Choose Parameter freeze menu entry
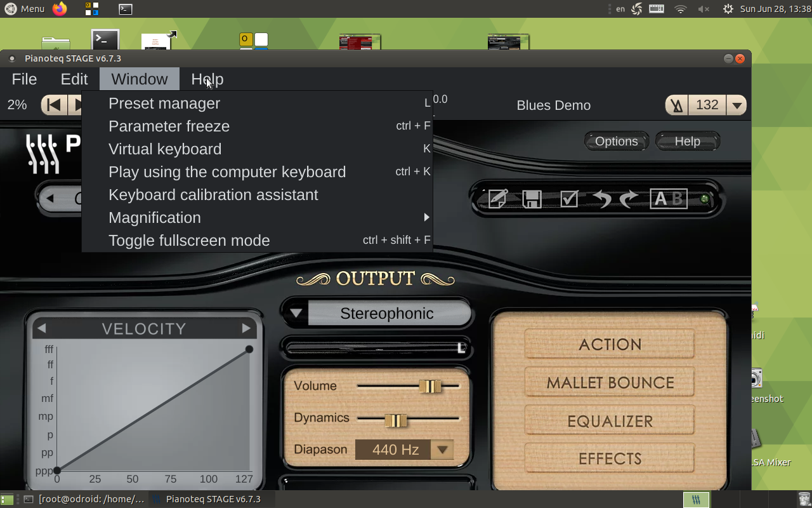The image size is (812, 508). 257,126
